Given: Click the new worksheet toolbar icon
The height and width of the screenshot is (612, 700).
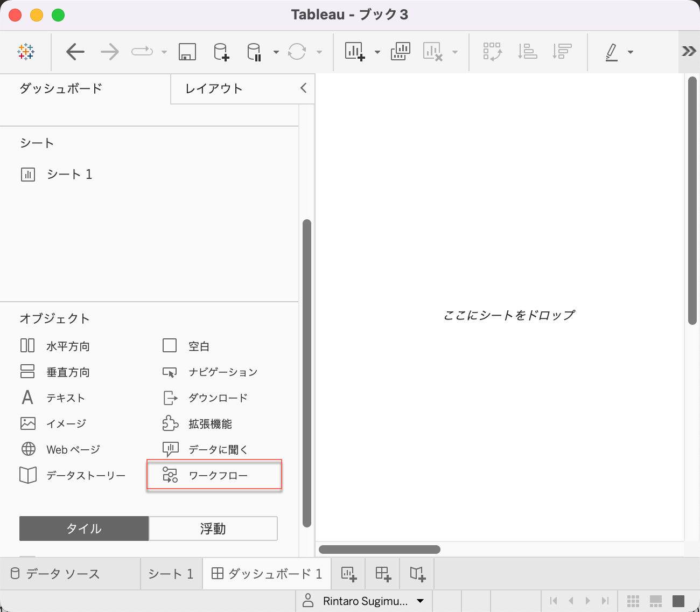Looking at the screenshot, I should pos(355,52).
